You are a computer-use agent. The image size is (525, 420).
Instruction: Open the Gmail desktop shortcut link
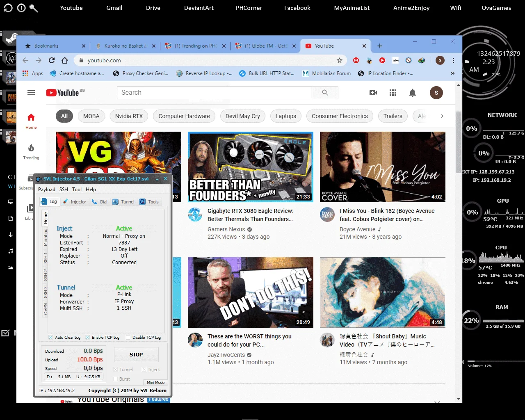tap(114, 8)
